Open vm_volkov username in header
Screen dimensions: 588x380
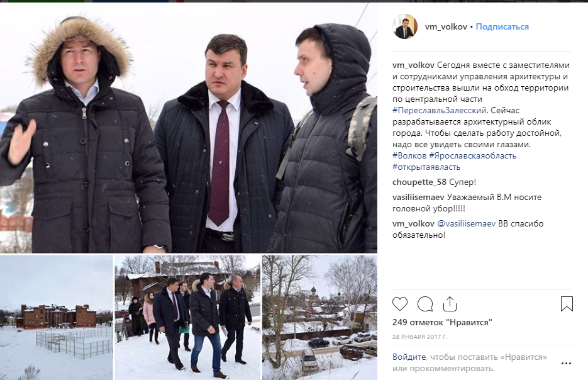coord(446,26)
